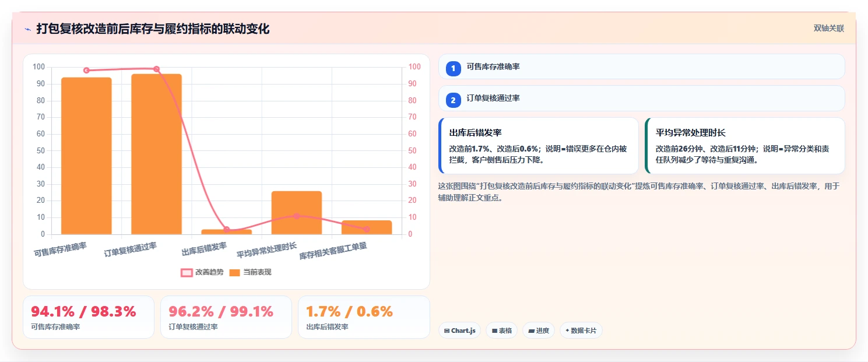
Task: Click the short orange bar for 出库后错发率
Action: pos(226,232)
